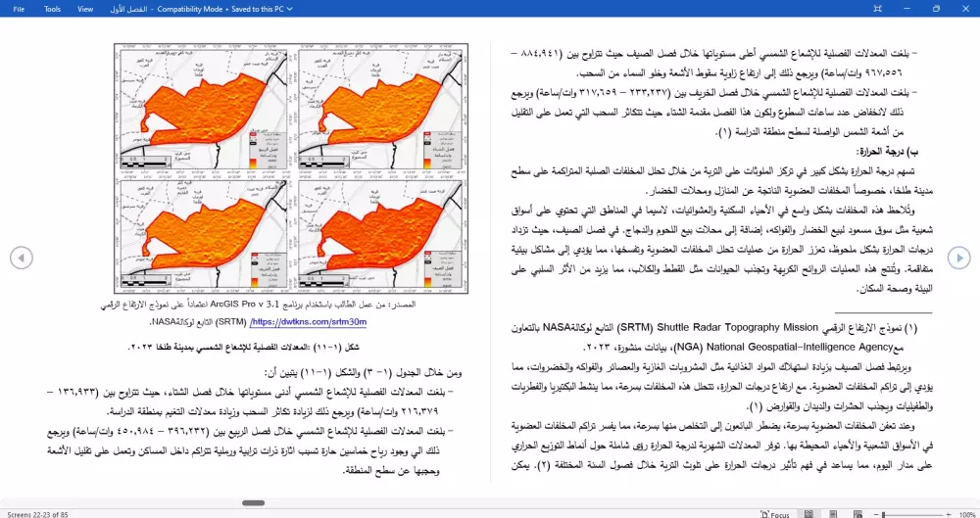This screenshot has height=518, width=980.
Task: Click the zoom in plus button
Action: (x=949, y=514)
